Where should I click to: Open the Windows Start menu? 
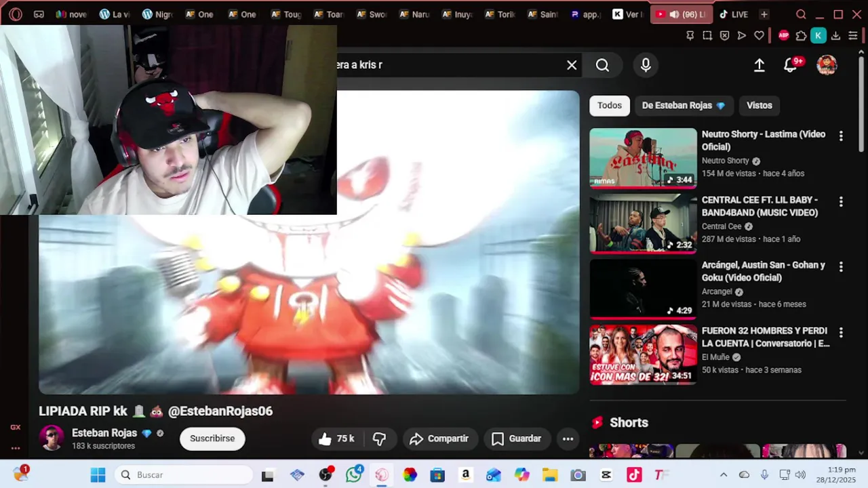tap(98, 474)
